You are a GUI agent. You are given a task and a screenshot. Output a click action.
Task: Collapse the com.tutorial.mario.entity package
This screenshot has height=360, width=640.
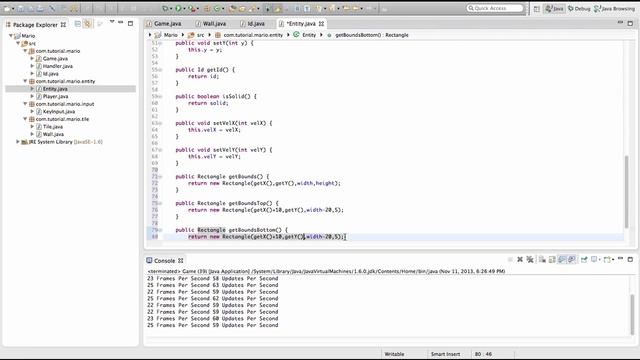pos(25,81)
